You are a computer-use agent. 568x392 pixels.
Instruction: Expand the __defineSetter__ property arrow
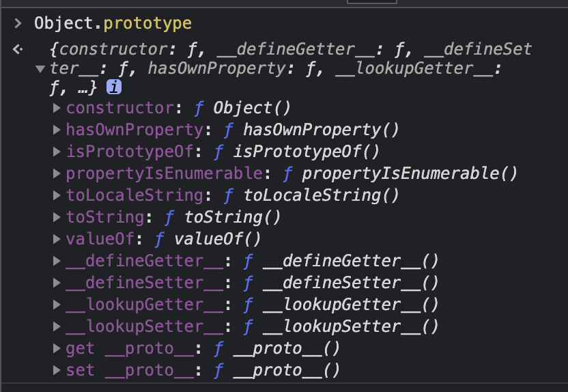click(57, 283)
